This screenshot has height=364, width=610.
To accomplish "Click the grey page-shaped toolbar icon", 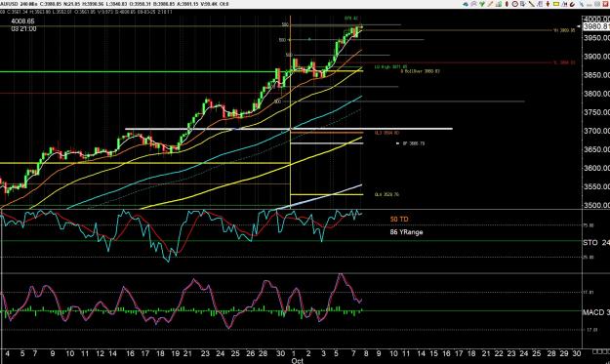I will click(540, 4).
